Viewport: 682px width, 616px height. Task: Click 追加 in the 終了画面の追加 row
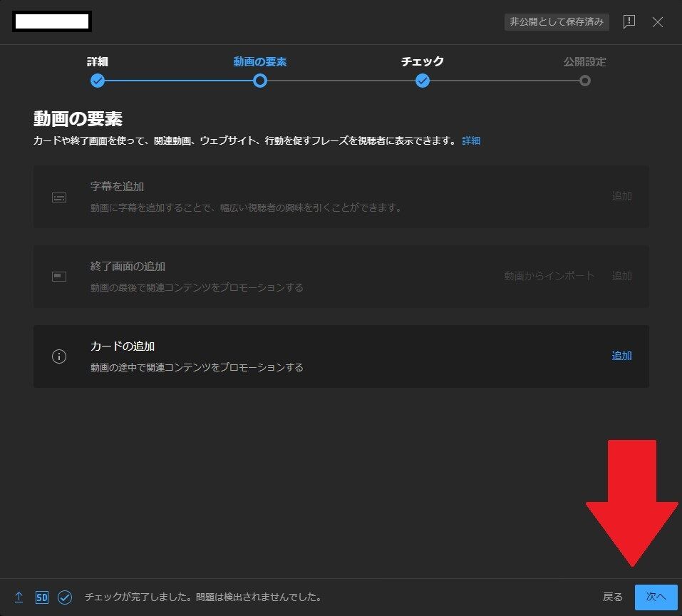pyautogui.click(x=621, y=276)
